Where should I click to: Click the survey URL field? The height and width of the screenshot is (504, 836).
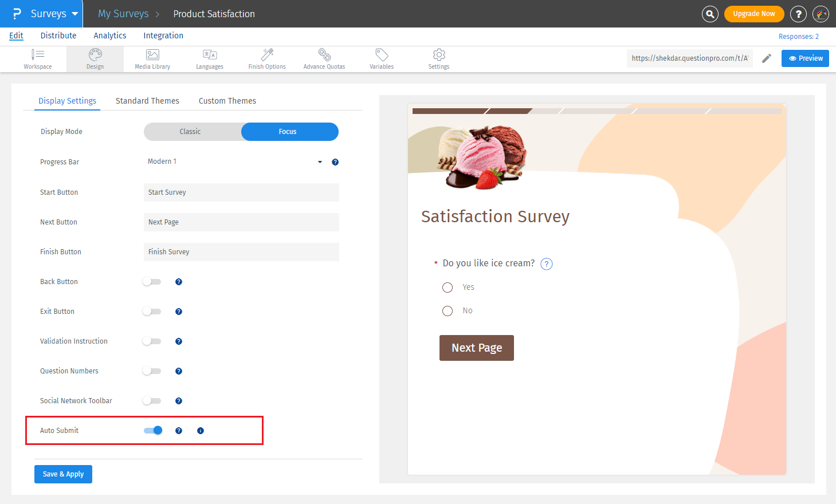689,58
